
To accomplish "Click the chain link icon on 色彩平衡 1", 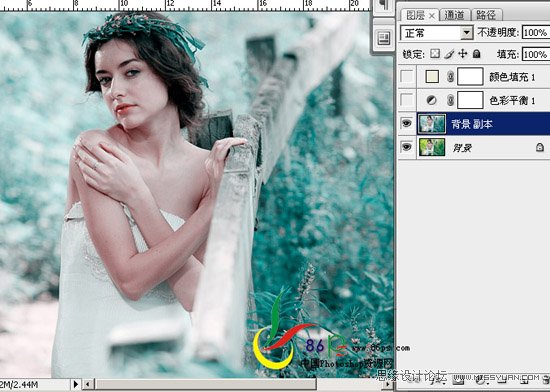I will coord(451,100).
